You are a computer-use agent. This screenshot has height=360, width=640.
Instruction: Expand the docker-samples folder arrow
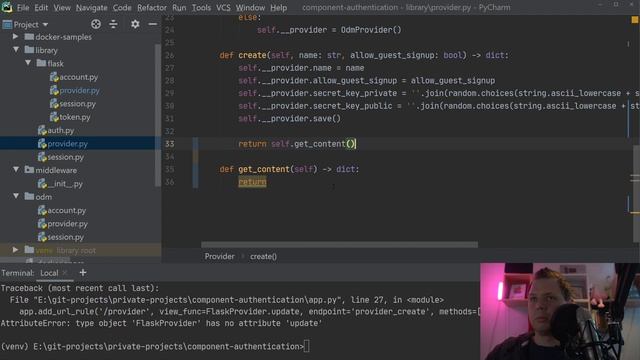[16, 37]
